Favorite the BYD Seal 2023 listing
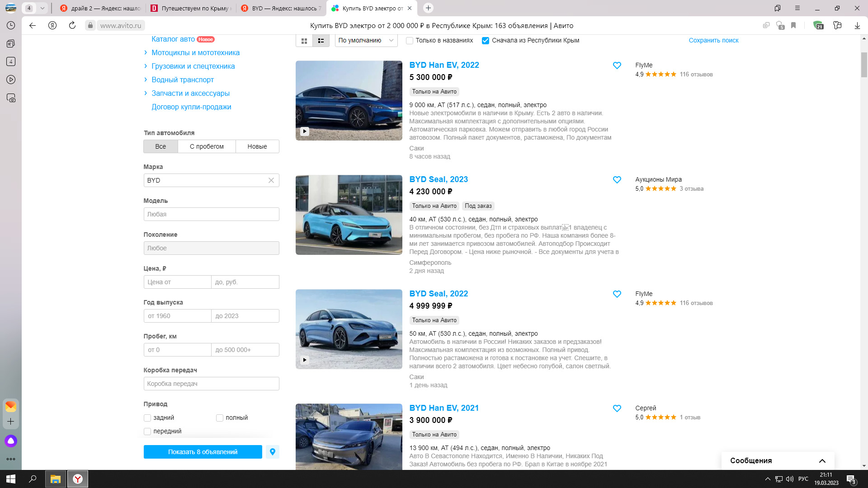868x488 pixels. point(617,180)
